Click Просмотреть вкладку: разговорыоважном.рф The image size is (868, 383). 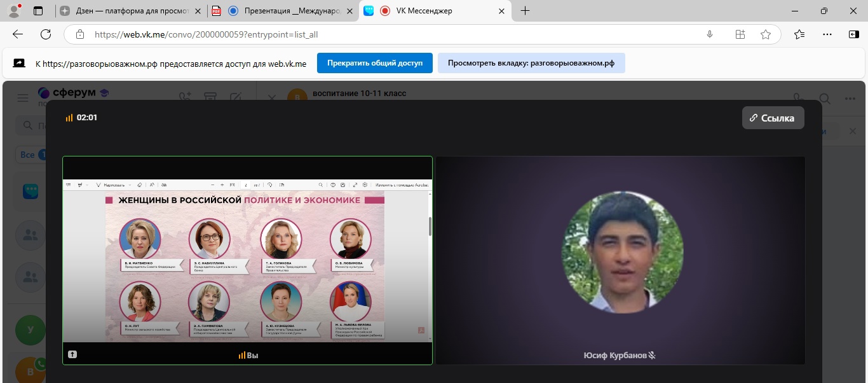pos(531,63)
